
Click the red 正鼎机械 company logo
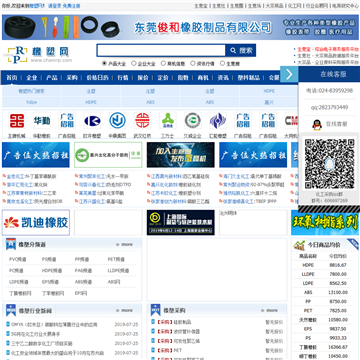[x=17, y=121]
